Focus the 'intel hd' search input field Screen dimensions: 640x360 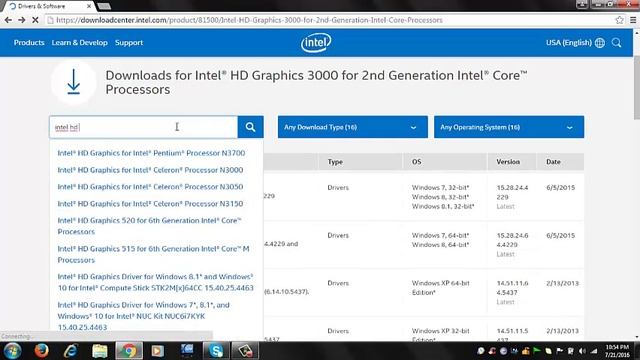click(x=144, y=127)
